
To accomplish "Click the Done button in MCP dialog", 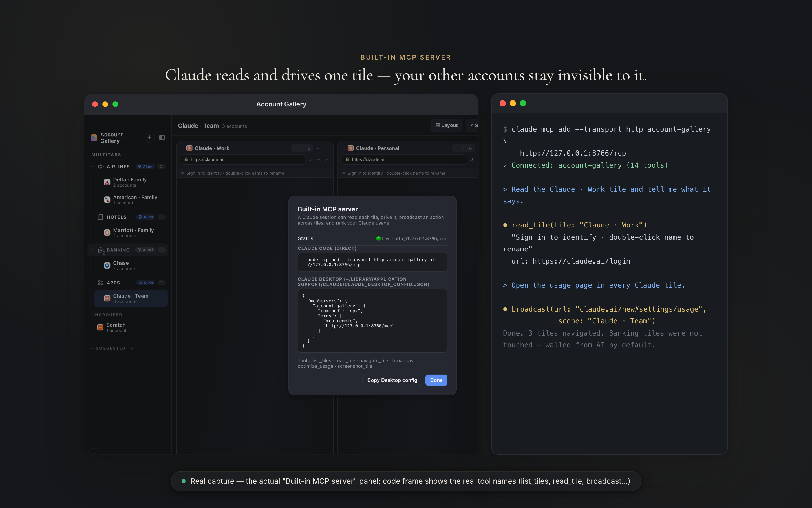I will pyautogui.click(x=436, y=380).
